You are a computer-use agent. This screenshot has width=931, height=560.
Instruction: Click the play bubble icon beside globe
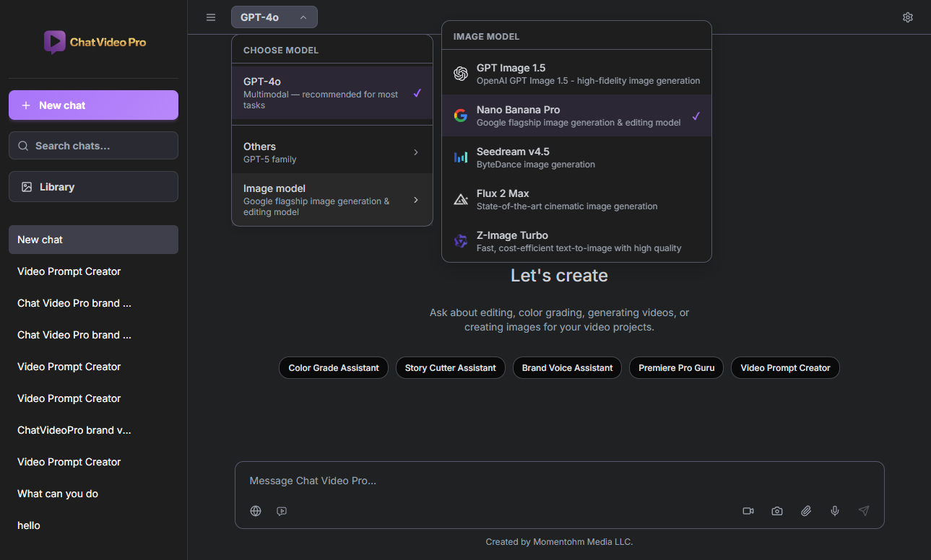[282, 511]
